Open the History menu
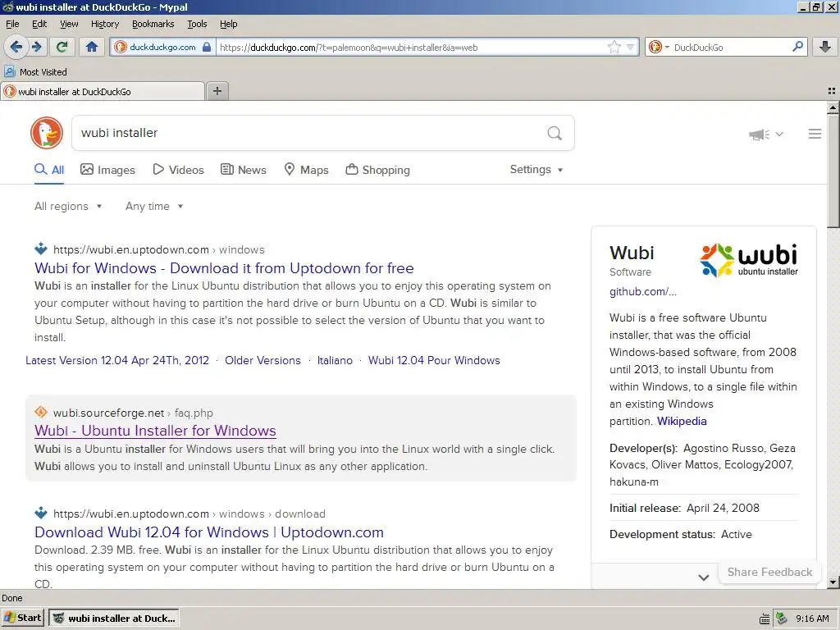 tap(104, 24)
